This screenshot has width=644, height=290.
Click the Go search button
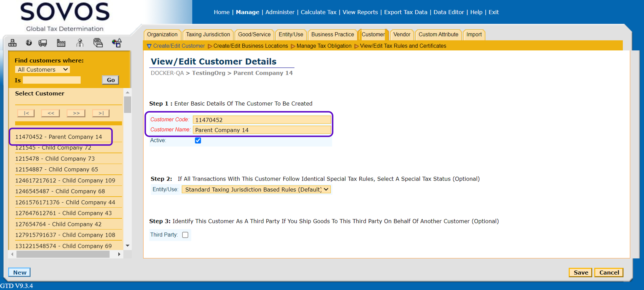[110, 80]
